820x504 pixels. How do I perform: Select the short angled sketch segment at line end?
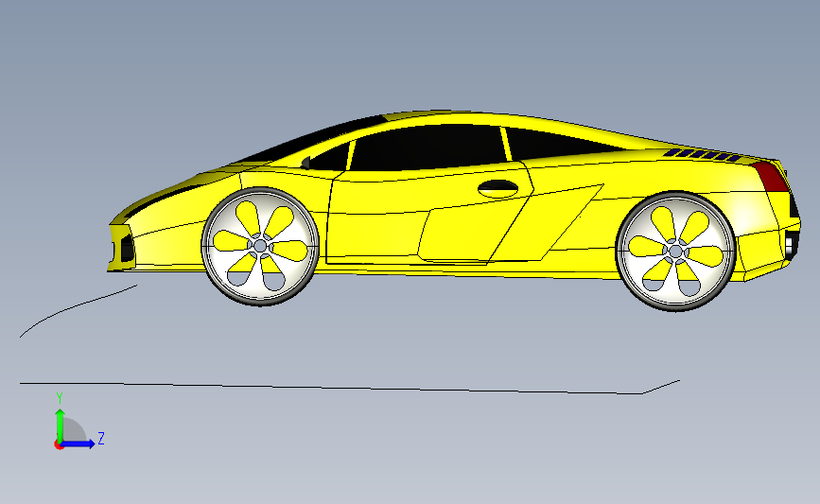(x=661, y=387)
